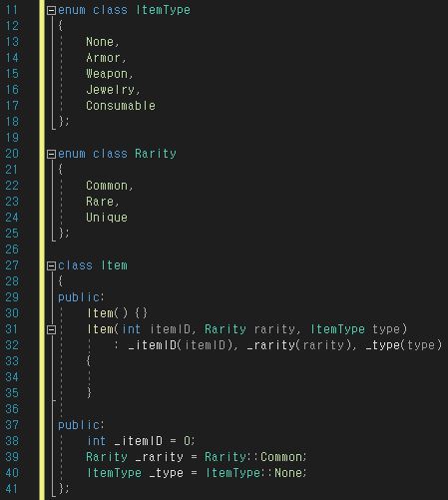
Task: Click the _itemID member on line 38
Action: 139,441
